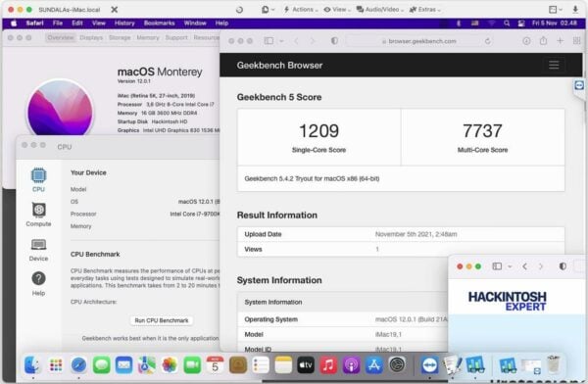Image resolution: width=588 pixels, height=384 pixels.
Task: Open the Geekbench Browser hamburger menu
Action: 554,65
